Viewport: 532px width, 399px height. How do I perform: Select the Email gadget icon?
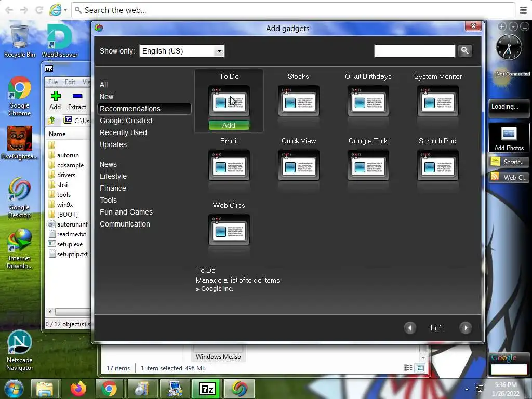click(x=229, y=165)
